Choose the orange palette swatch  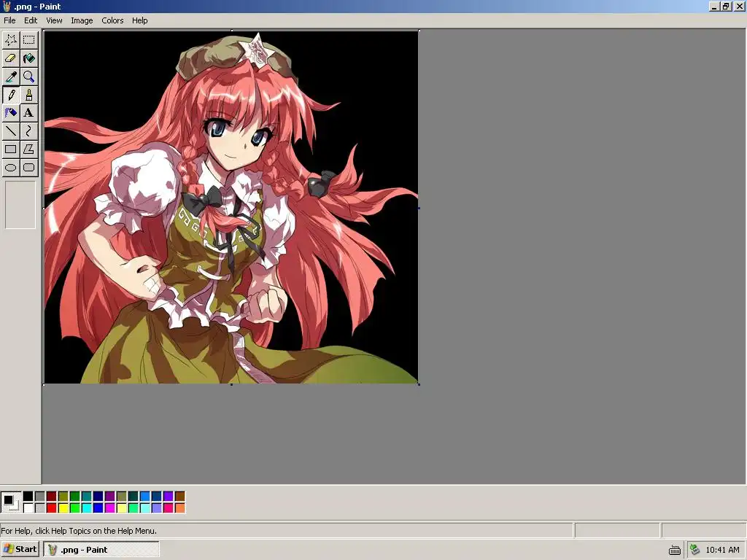tap(180, 508)
